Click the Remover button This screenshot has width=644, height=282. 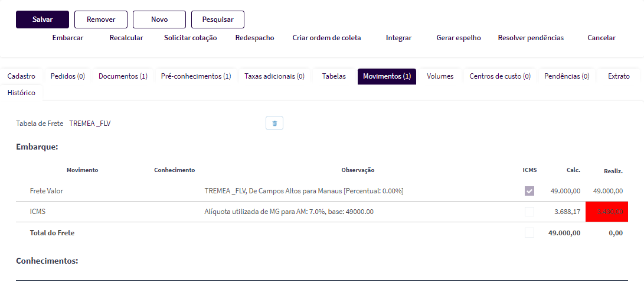click(x=100, y=20)
